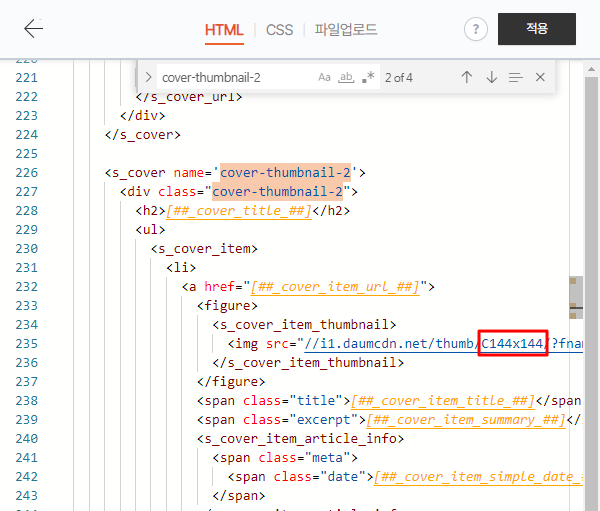
Task: Click the <s_cover_item> tag on line 230
Action: pyautogui.click(x=204, y=249)
